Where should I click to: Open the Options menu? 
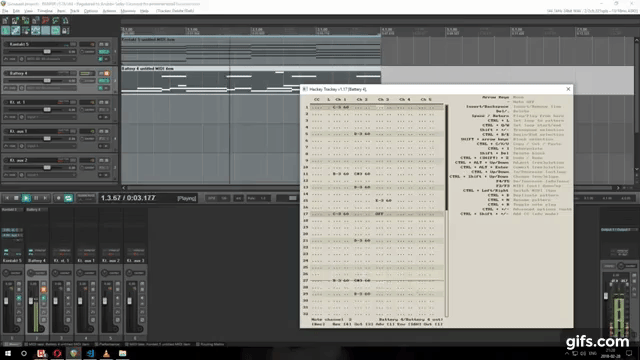tap(91, 11)
